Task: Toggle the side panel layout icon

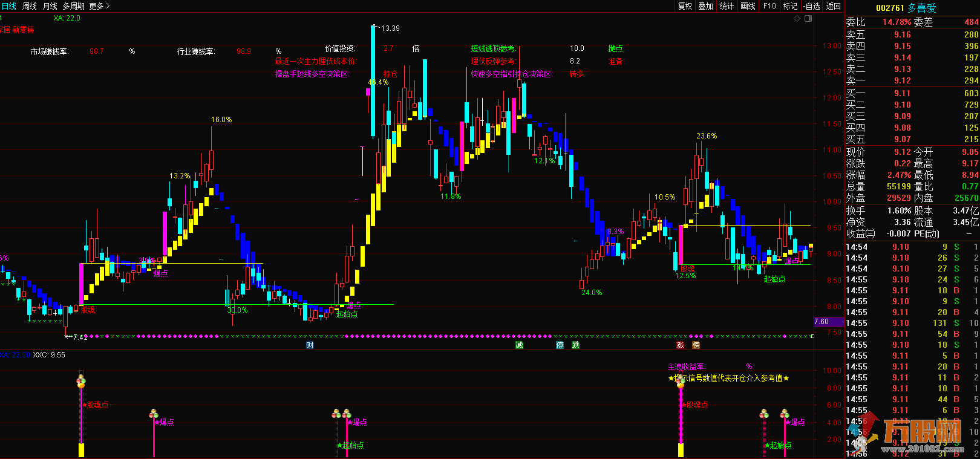Action: coord(808,19)
